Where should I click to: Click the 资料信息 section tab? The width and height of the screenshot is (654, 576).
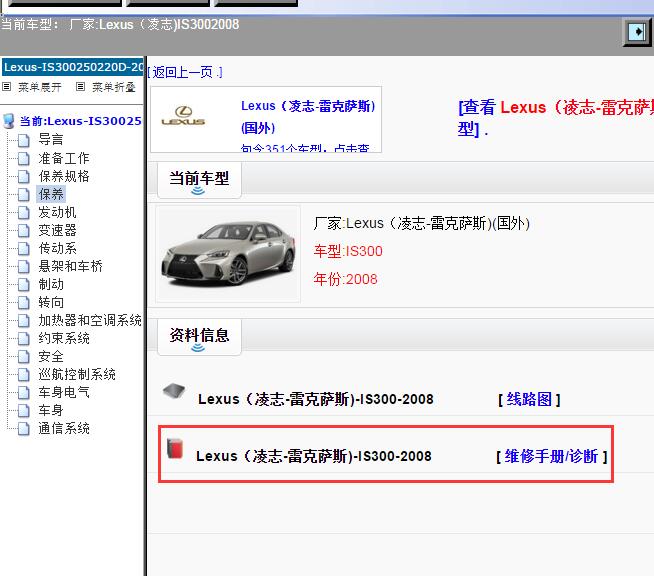tap(199, 337)
